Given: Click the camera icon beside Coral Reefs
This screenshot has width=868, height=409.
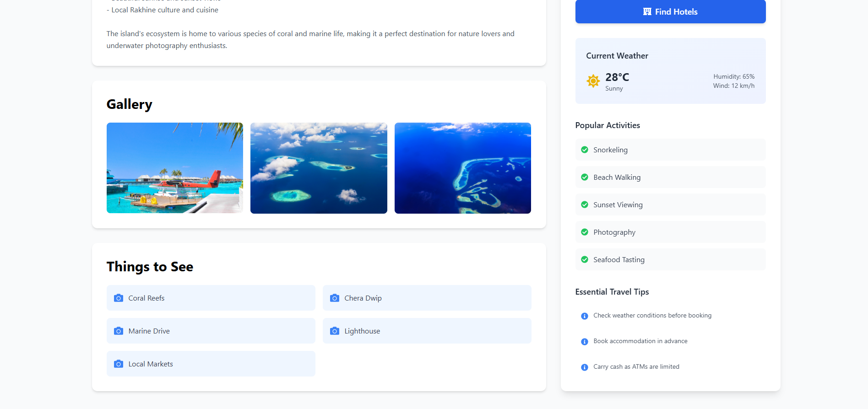Looking at the screenshot, I should 119,298.
